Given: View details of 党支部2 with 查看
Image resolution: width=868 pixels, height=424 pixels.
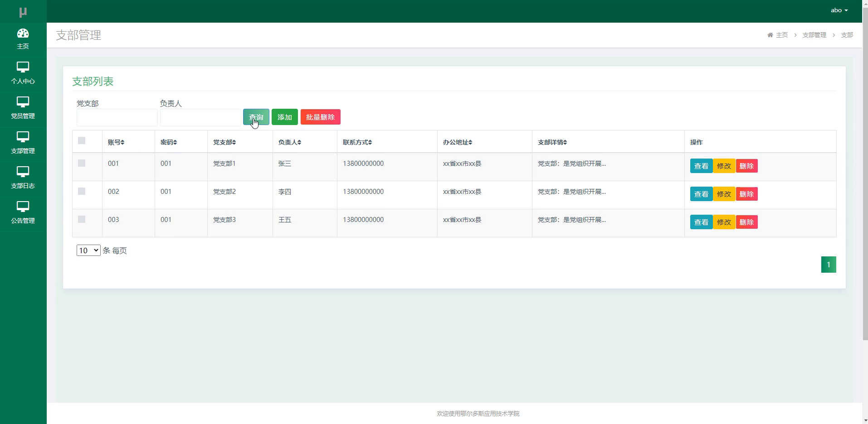Looking at the screenshot, I should point(701,194).
